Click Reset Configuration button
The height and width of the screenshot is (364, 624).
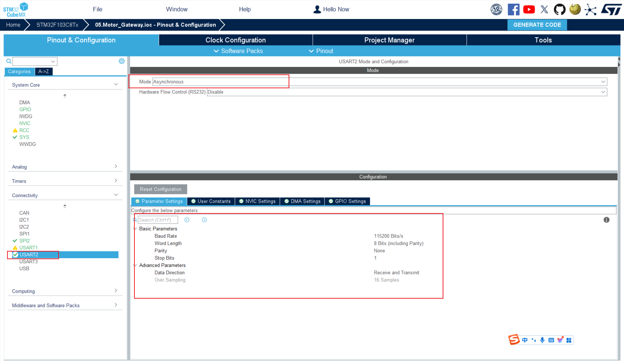pos(160,189)
